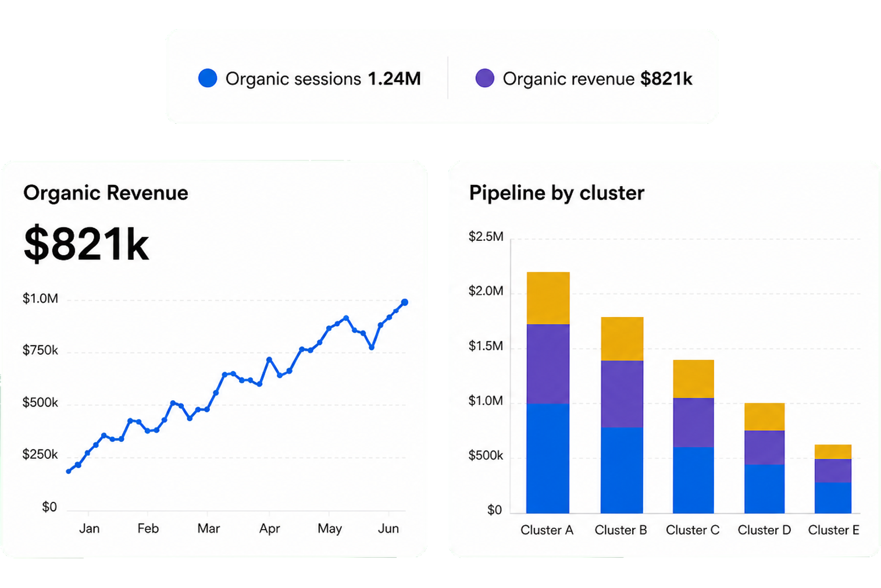Click the blue Organic sessions legend dot
Screen dimensions: 881x588
click(x=208, y=78)
